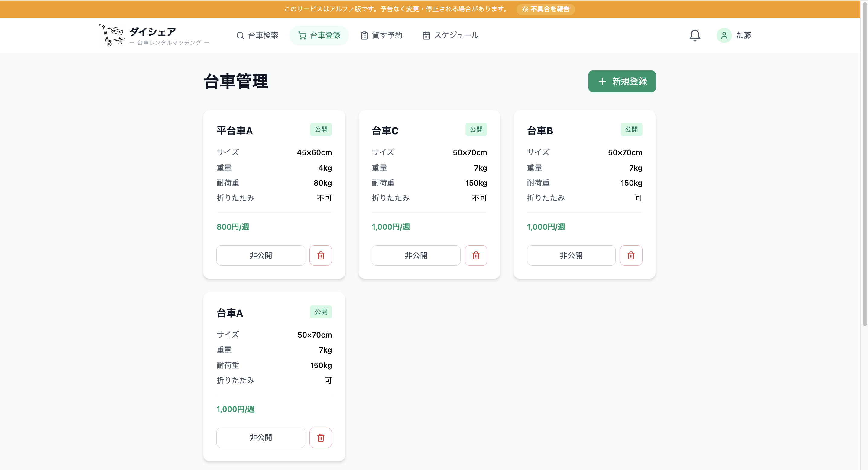Delete 台車B with its trash icon
Viewport: 868px width, 470px height.
(631, 255)
